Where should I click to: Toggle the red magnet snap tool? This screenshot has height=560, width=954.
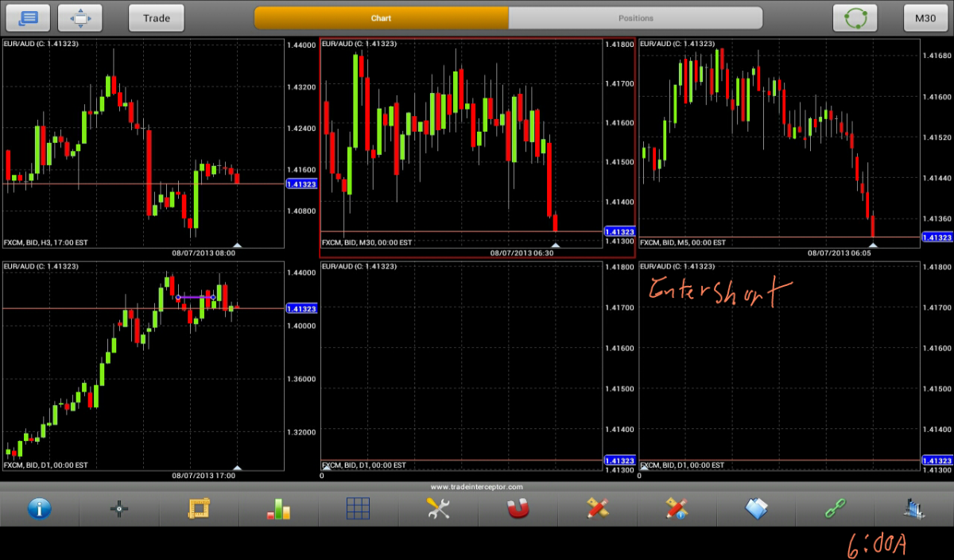click(x=518, y=508)
